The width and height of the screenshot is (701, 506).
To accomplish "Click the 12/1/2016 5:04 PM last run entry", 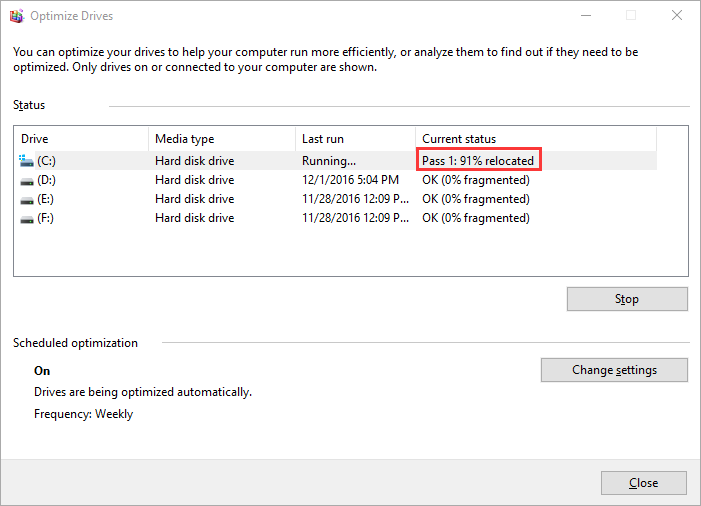I will click(x=350, y=180).
